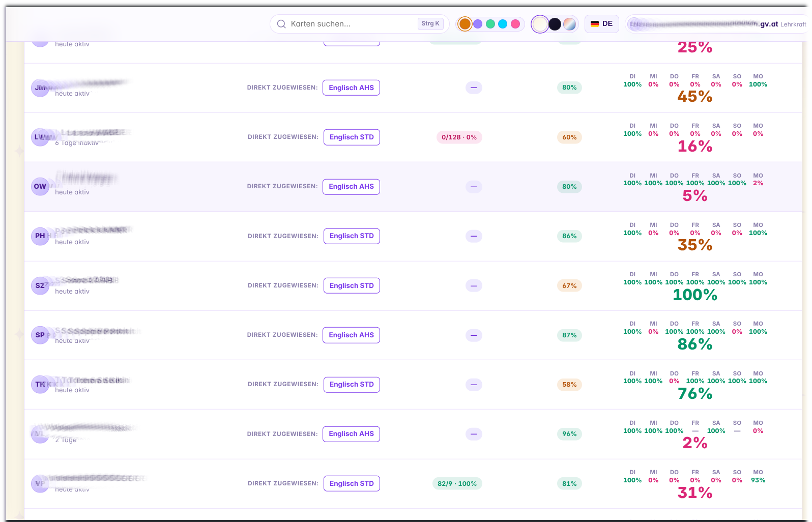This screenshot has height=522, width=812.
Task: Click the magnifier icon in the search bar
Action: [281, 24]
